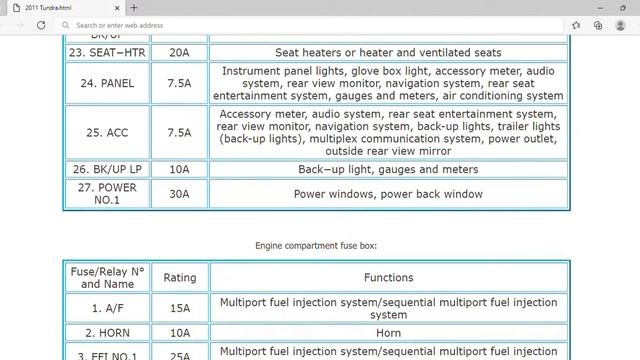Click the A/F functions description cell
Screen dimensions: 640x360
tap(388, 308)
